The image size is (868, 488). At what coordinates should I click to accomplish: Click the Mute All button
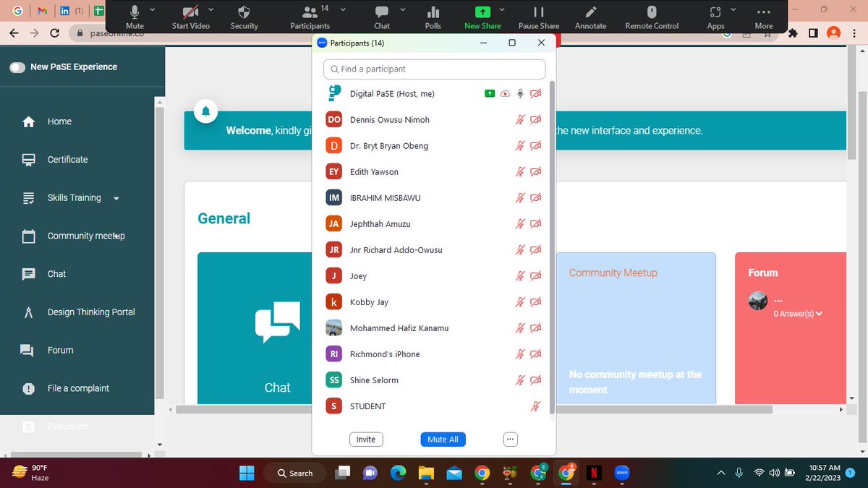pyautogui.click(x=443, y=440)
